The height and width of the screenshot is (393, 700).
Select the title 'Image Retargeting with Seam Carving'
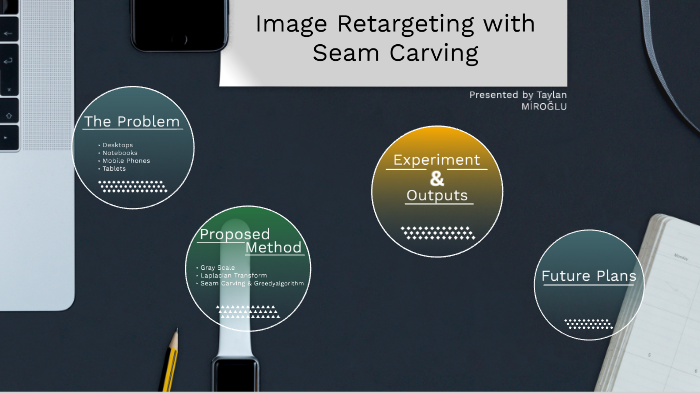click(x=395, y=38)
